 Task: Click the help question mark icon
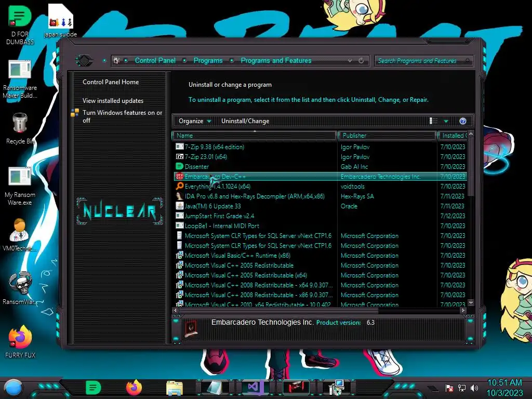[463, 121]
